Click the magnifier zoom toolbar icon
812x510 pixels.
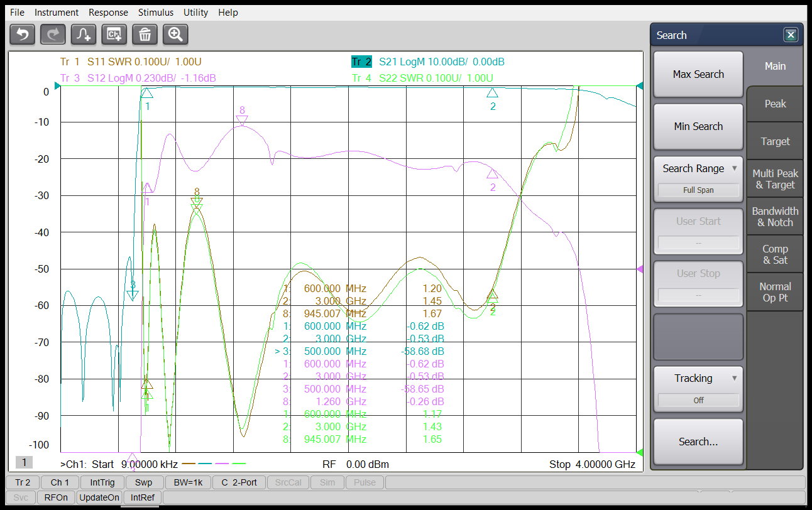click(175, 34)
